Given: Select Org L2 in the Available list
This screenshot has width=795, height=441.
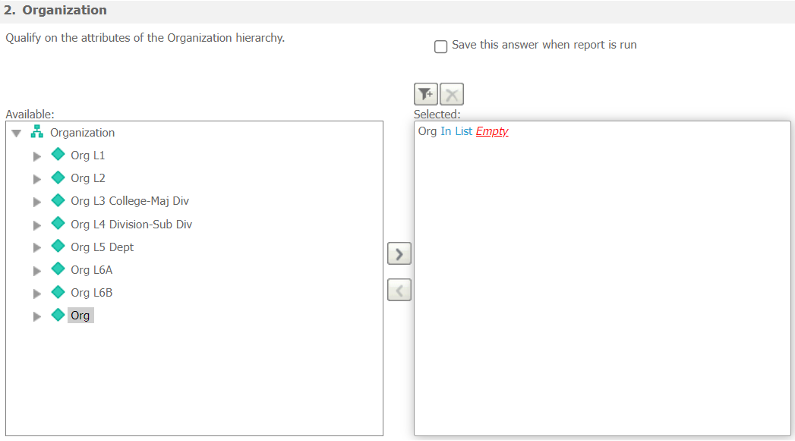Looking at the screenshot, I should point(88,178).
